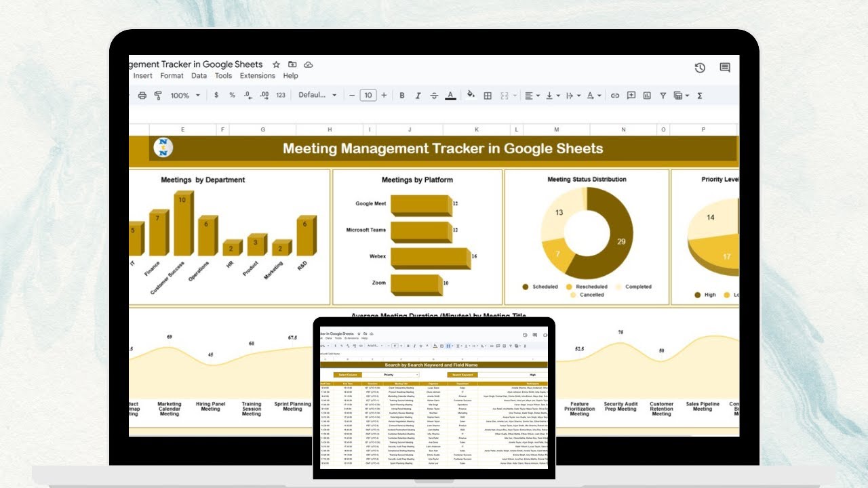Open the filter views table dropdown
The image size is (868, 488).
(682, 96)
